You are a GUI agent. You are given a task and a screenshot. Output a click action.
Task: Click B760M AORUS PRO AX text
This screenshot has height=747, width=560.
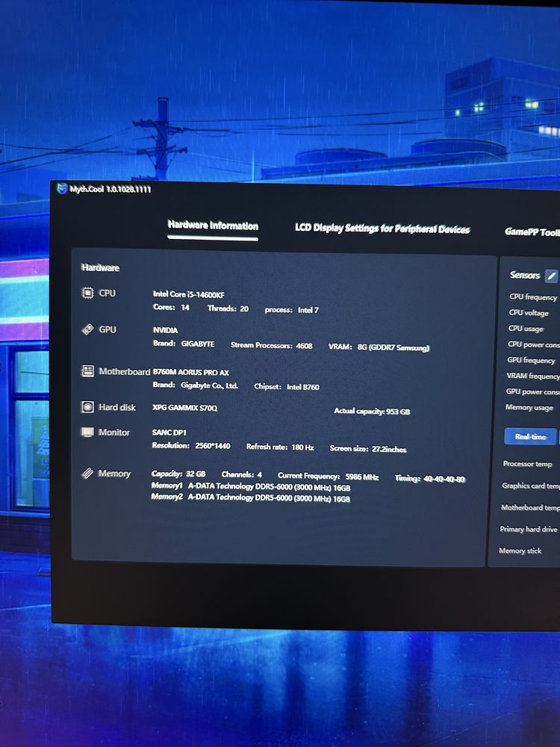point(190,372)
